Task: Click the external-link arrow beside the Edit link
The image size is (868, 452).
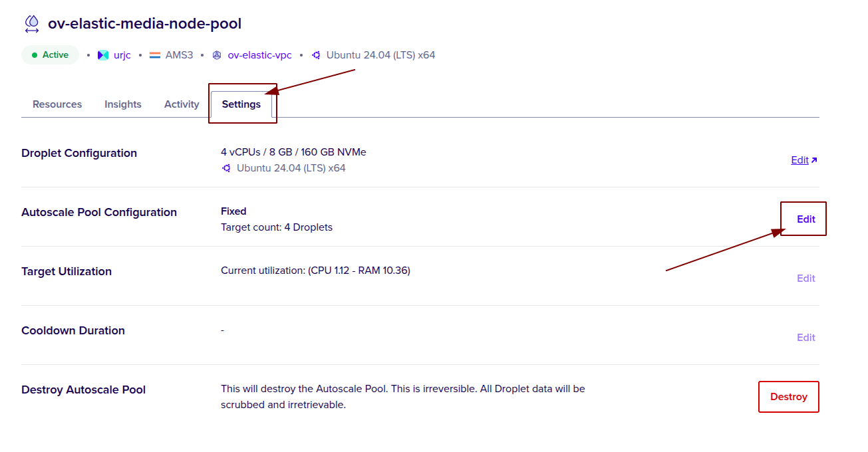Action: coord(815,160)
